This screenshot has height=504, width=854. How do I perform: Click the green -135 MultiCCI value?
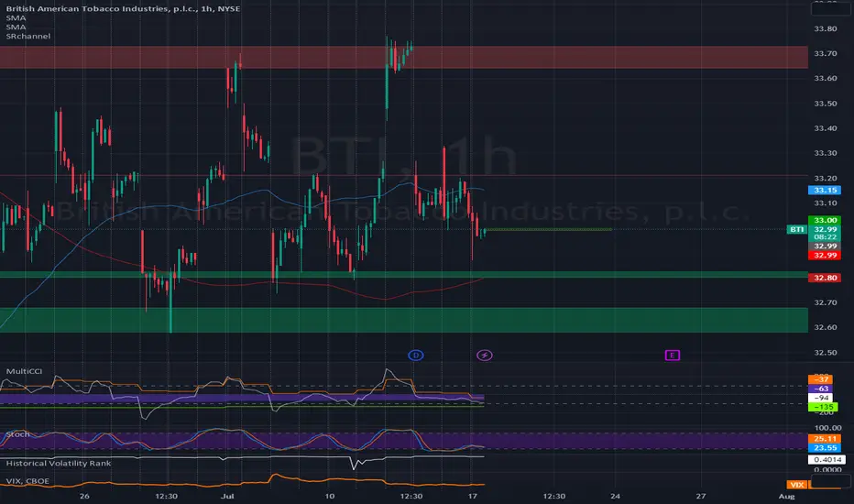tap(823, 407)
